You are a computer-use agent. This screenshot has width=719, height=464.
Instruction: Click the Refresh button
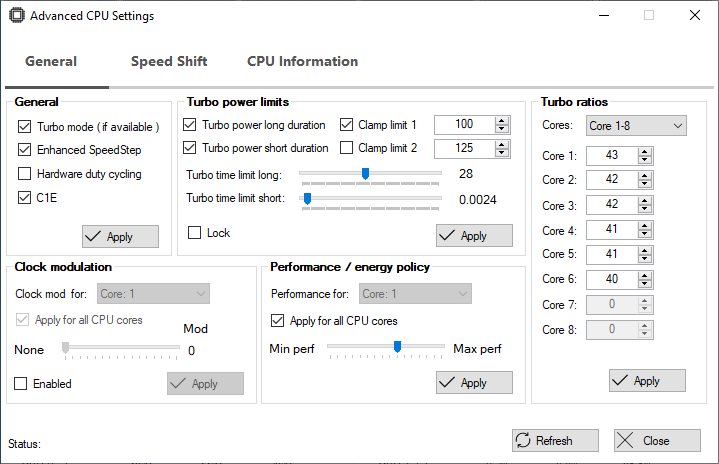tap(555, 440)
